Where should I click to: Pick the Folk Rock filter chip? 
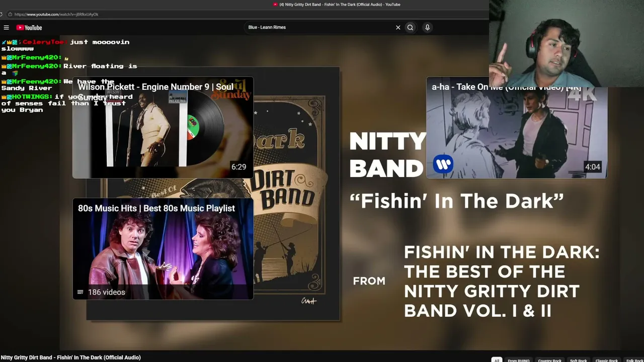[x=634, y=360]
